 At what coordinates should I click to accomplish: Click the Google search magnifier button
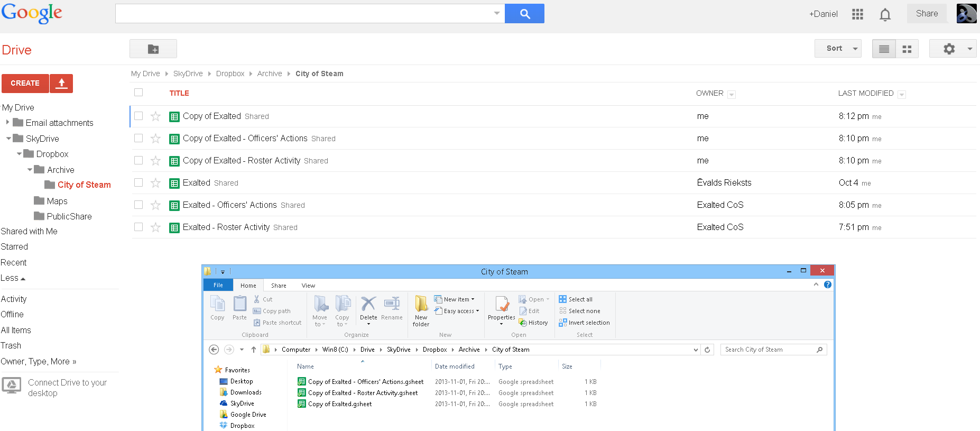524,14
